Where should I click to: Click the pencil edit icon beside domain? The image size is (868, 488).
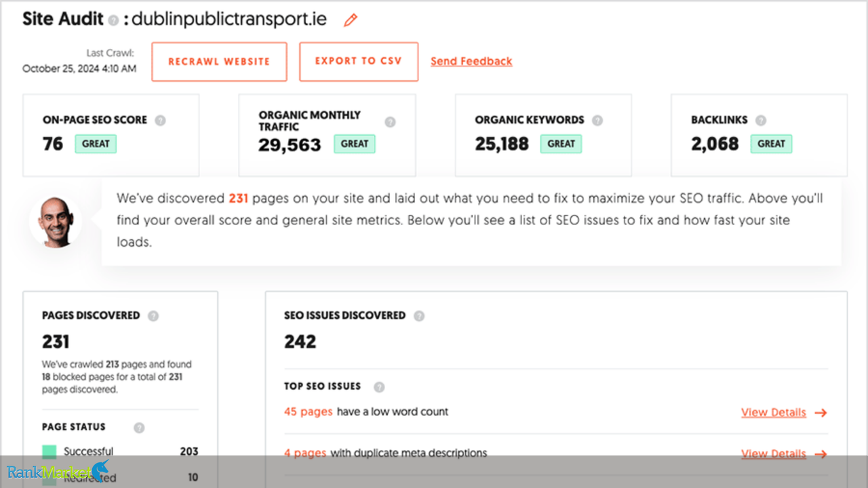[x=350, y=20]
